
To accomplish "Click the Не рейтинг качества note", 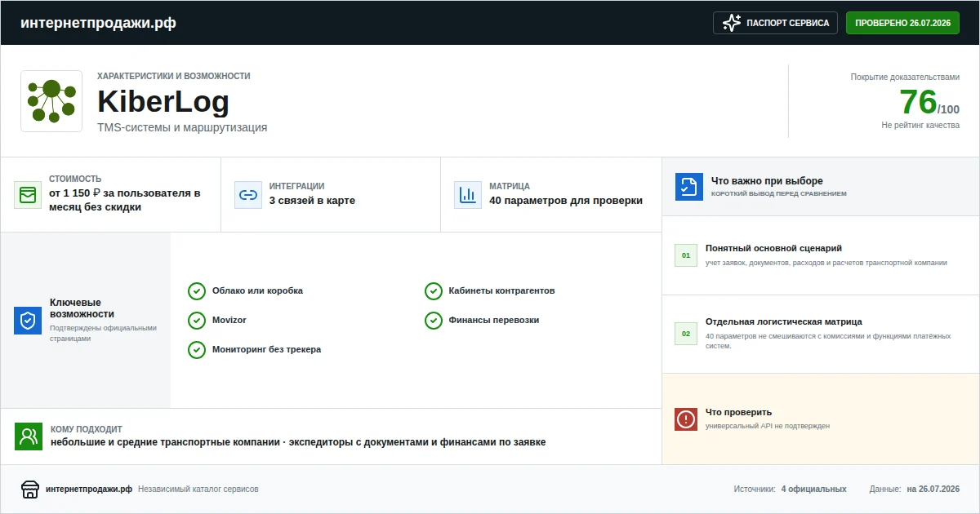I will [920, 126].
